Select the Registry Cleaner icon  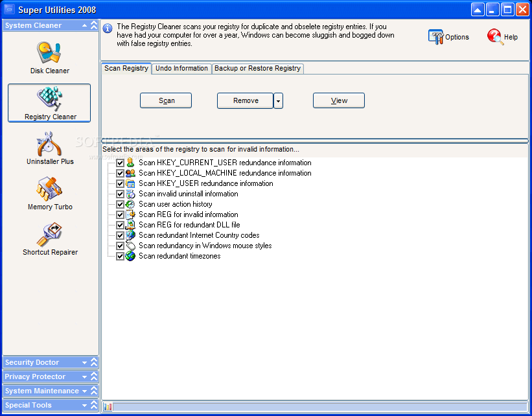tap(49, 98)
